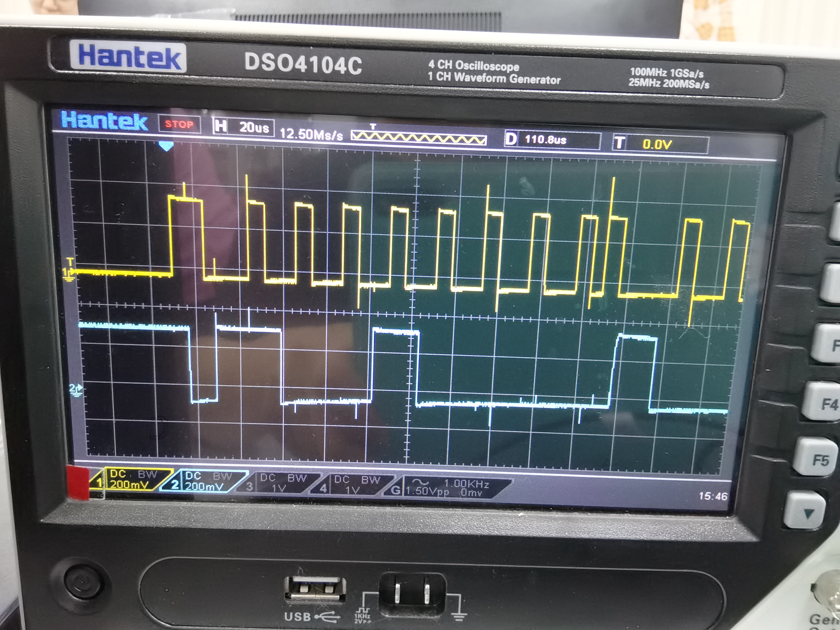This screenshot has width=840, height=630.
Task: Click the Hantek logo on the display
Action: pos(104,121)
